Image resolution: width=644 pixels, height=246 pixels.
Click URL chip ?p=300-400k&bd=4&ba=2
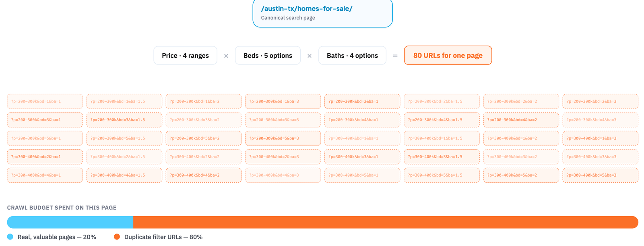(x=204, y=175)
